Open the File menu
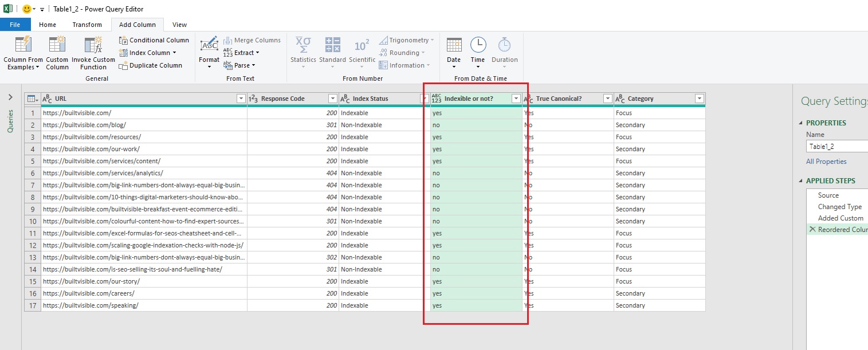 [15, 25]
